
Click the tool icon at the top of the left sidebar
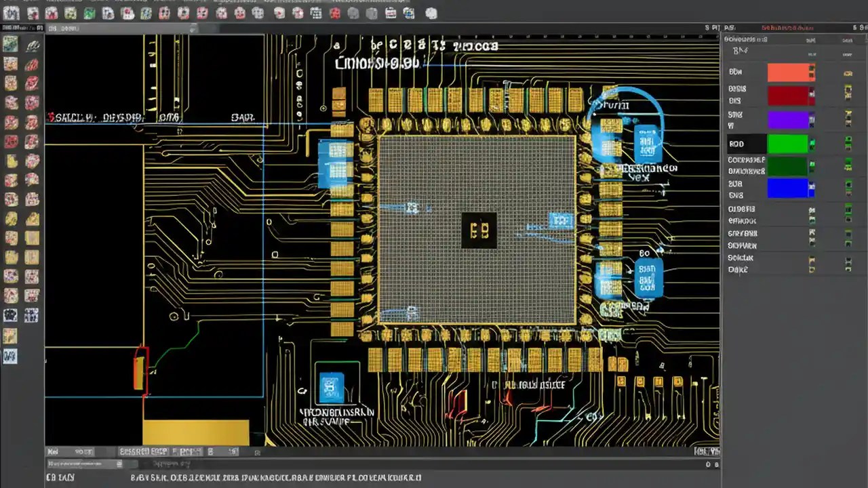[x=10, y=43]
